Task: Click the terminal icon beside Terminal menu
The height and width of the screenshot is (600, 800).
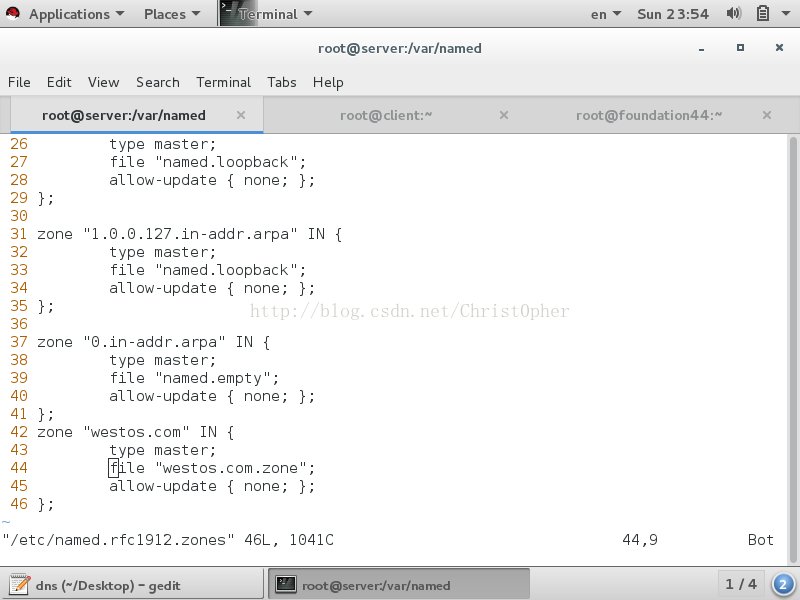Action: (229, 13)
